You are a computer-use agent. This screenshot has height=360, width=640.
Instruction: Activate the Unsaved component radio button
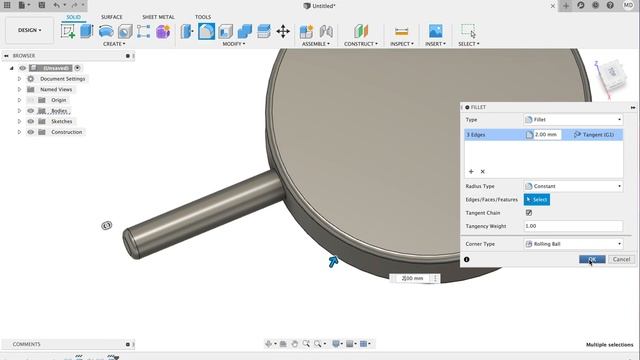pyautogui.click(x=78, y=68)
